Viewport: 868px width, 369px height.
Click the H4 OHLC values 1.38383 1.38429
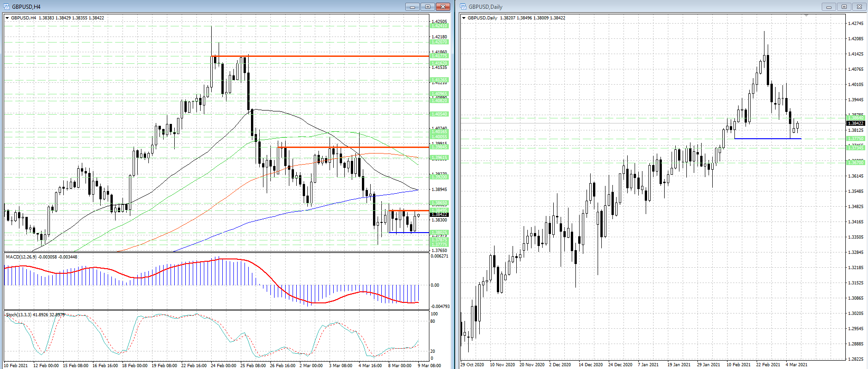[x=55, y=18]
